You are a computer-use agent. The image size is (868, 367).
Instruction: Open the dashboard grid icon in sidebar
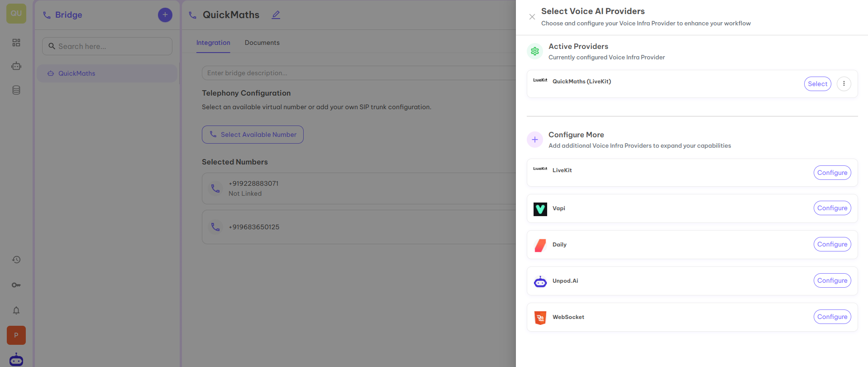(16, 43)
